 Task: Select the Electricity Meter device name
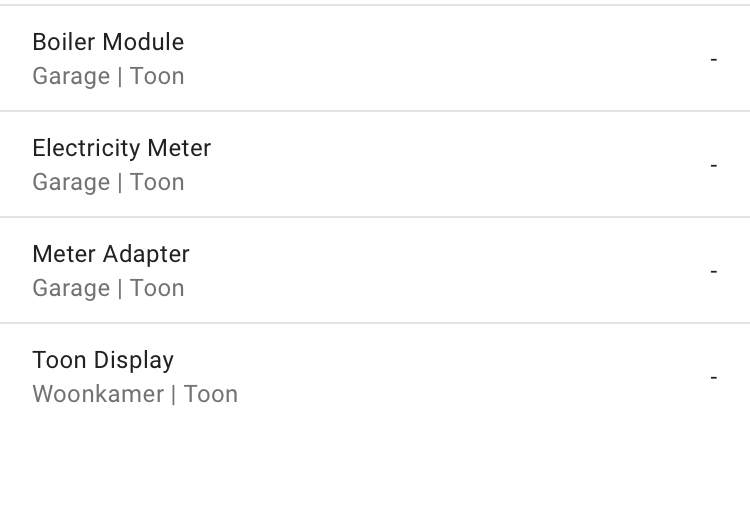pos(121,148)
